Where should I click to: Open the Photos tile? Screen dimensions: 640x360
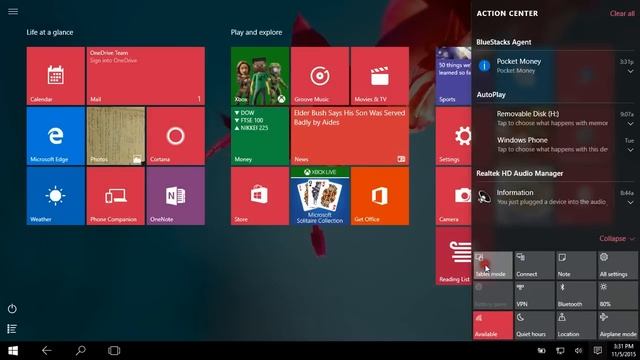coord(116,136)
